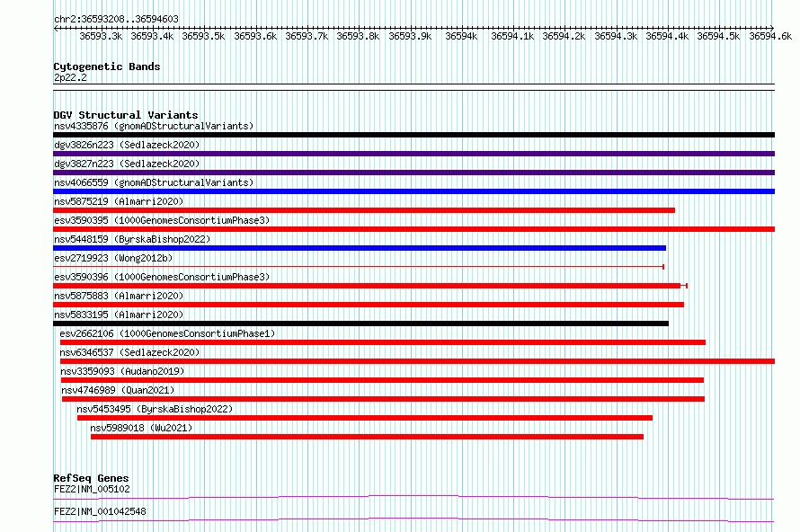Open the nsv5875219 (Almarri2020) label
Screen dimensions: 800x532
coord(119,201)
